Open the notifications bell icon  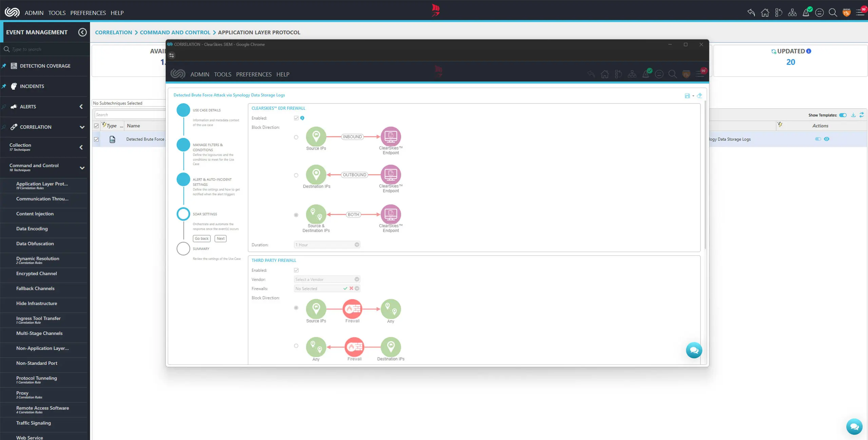click(806, 13)
